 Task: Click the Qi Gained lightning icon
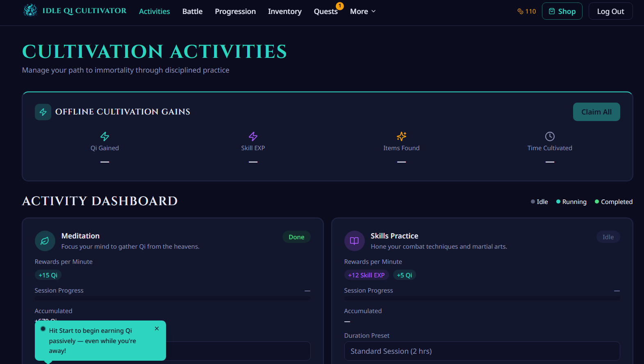105,136
